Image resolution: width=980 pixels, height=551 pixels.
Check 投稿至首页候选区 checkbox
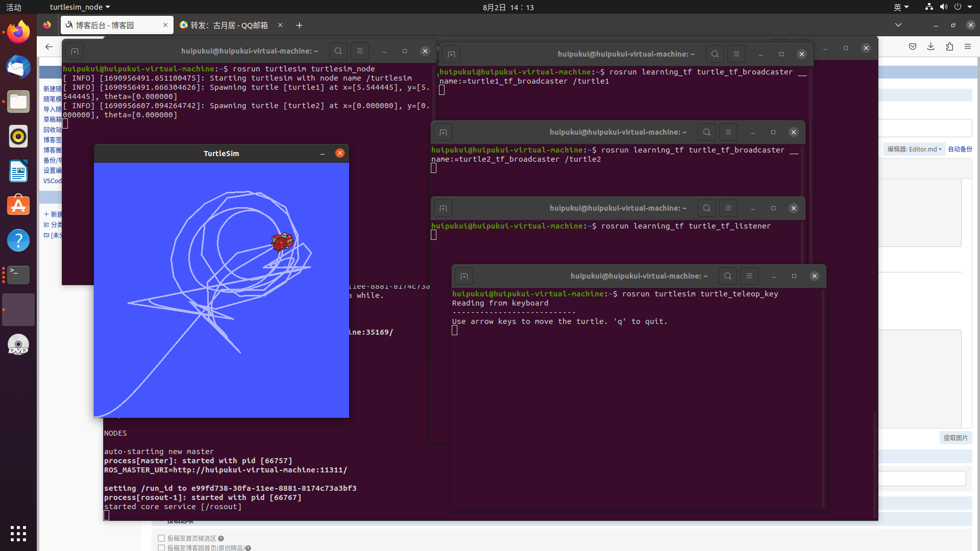coord(161,538)
